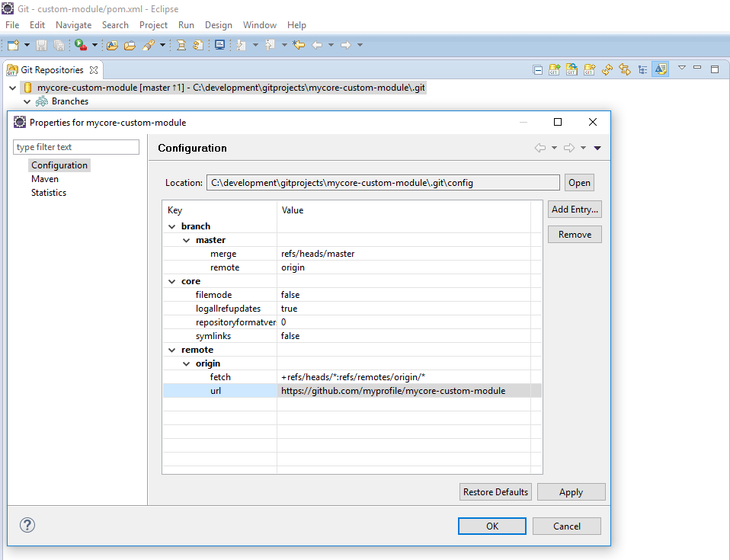Click the New wizard toolbar icon

13,45
